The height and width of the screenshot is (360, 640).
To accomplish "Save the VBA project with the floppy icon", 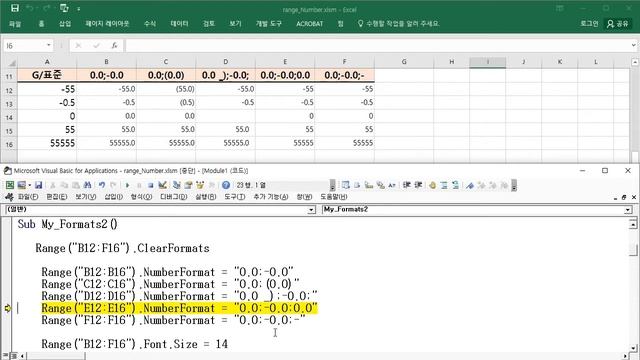I will point(38,185).
